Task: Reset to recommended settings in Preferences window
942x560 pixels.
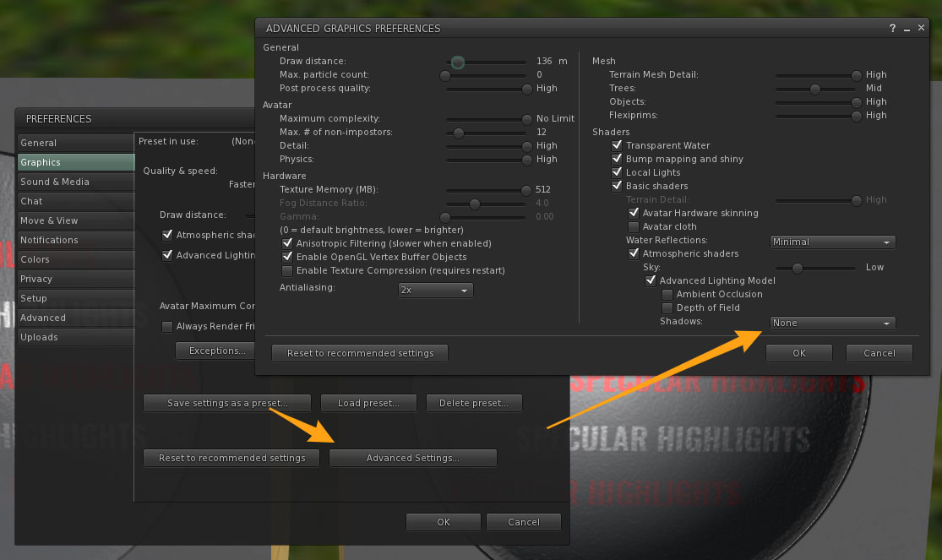Action: [231, 458]
